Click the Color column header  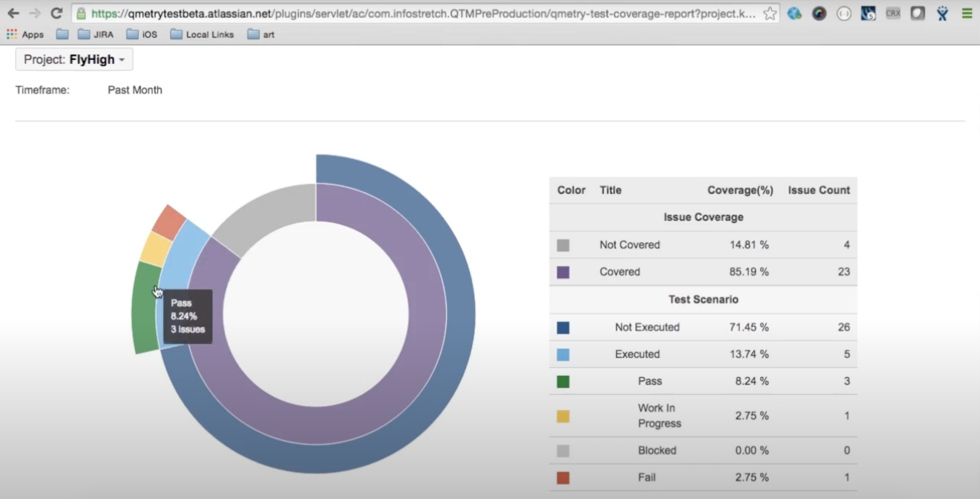[x=571, y=190]
